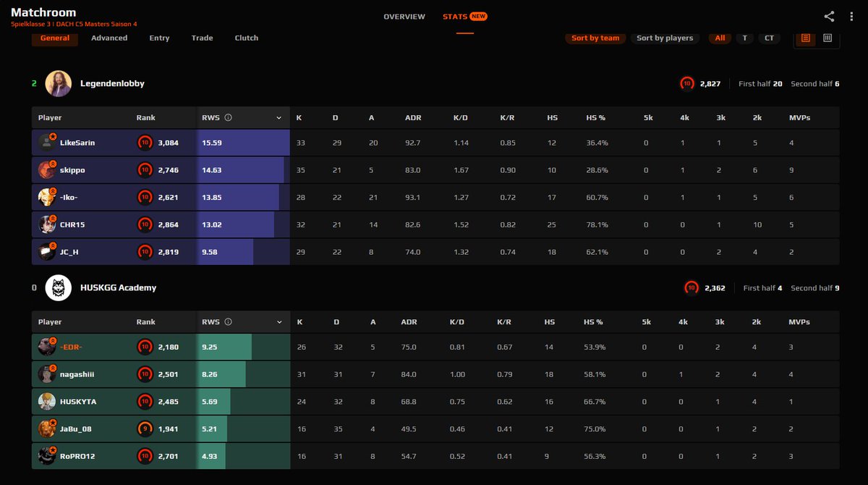Select the Advanced stats tab
This screenshot has width=868, height=485.
pyautogui.click(x=109, y=38)
